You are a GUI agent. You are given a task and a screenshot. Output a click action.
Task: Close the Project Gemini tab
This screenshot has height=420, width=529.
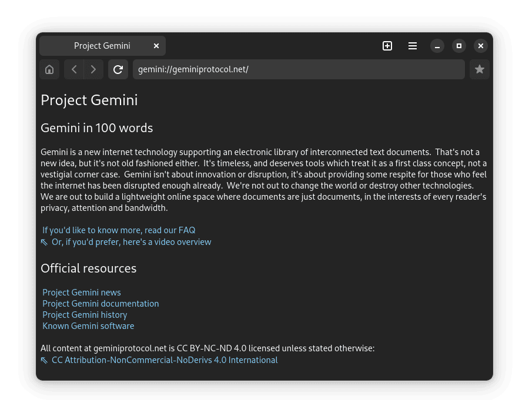coord(156,46)
